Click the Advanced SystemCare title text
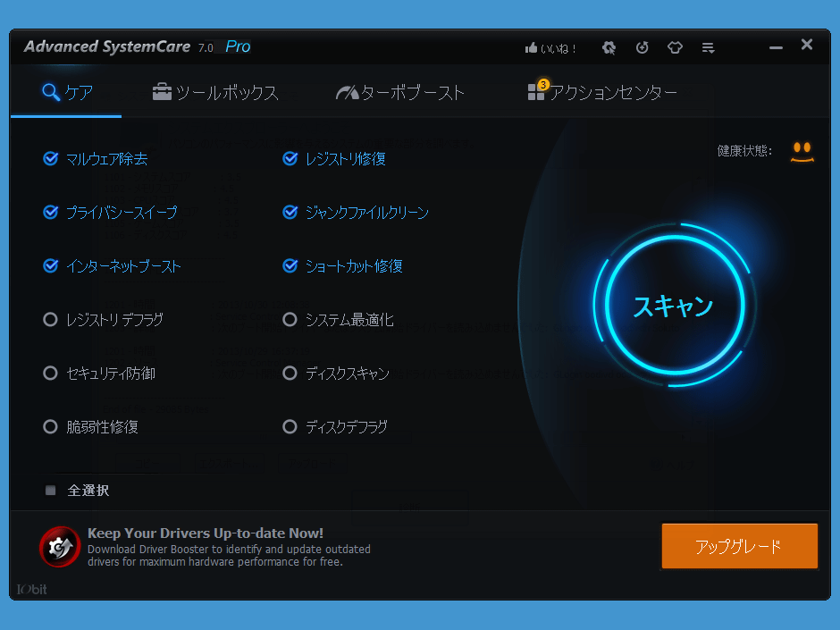The width and height of the screenshot is (840, 630). [x=107, y=46]
